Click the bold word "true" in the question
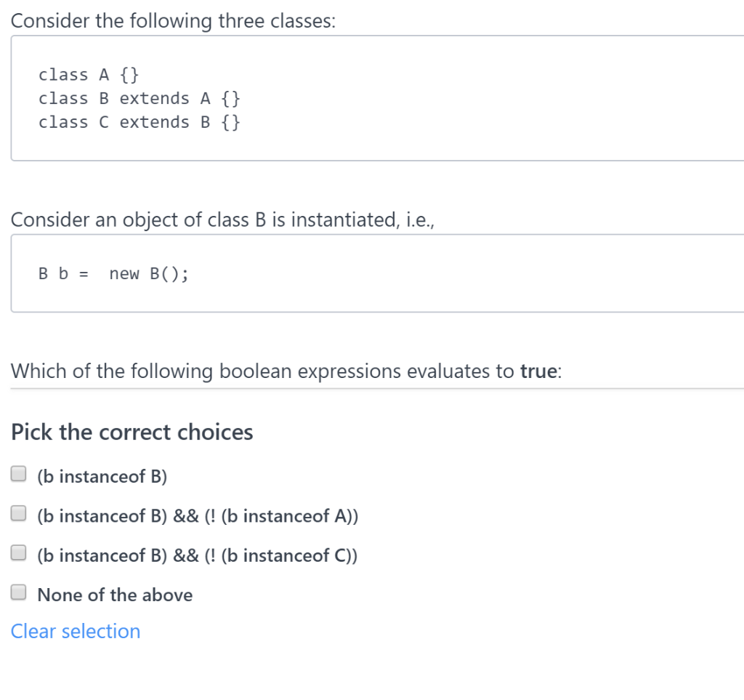This screenshot has height=700, width=744. click(538, 371)
